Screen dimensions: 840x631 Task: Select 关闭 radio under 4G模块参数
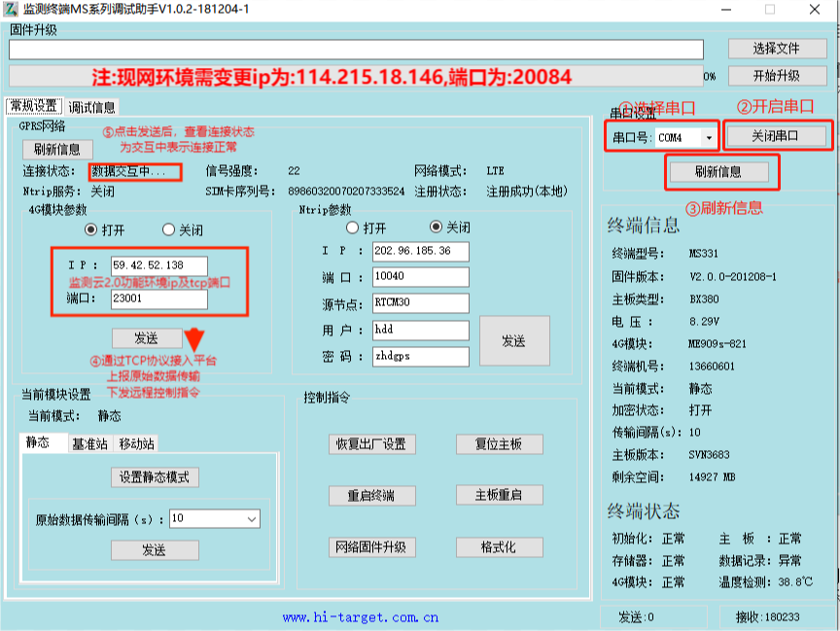click(169, 229)
